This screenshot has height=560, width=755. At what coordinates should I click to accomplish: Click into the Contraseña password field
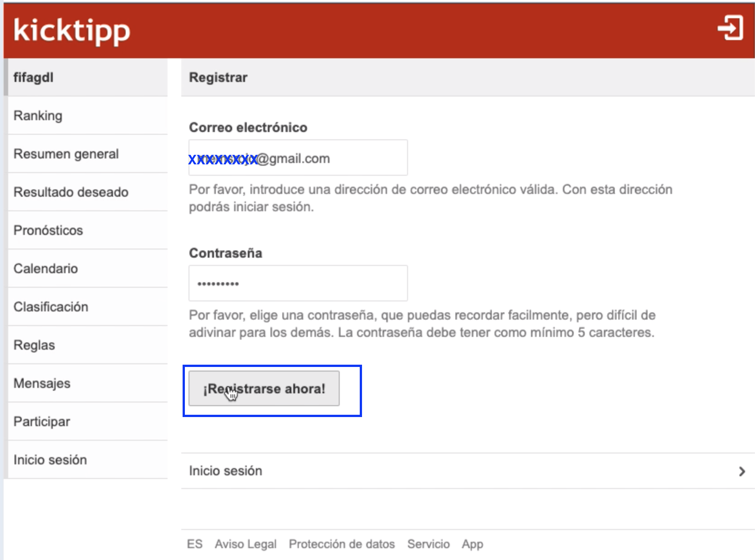(298, 283)
